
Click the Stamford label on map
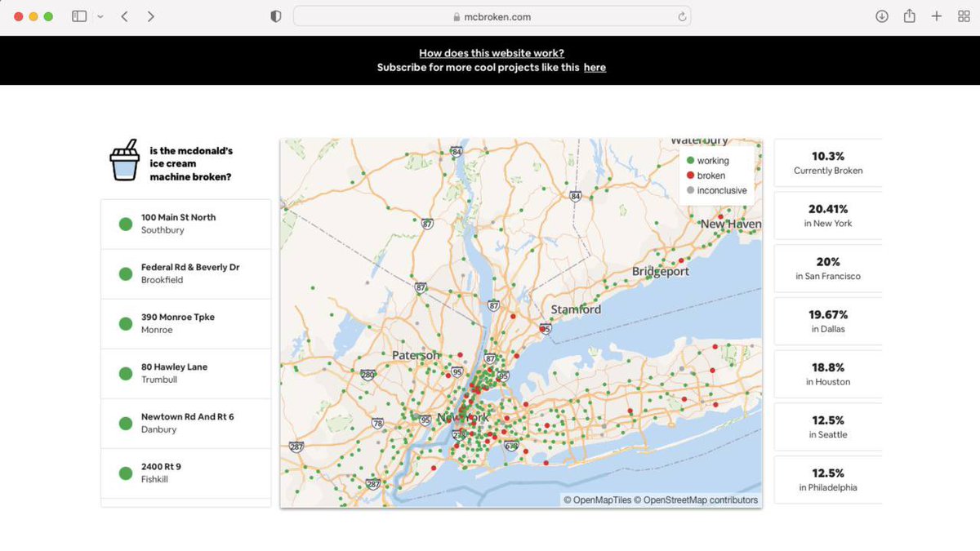[576, 309]
